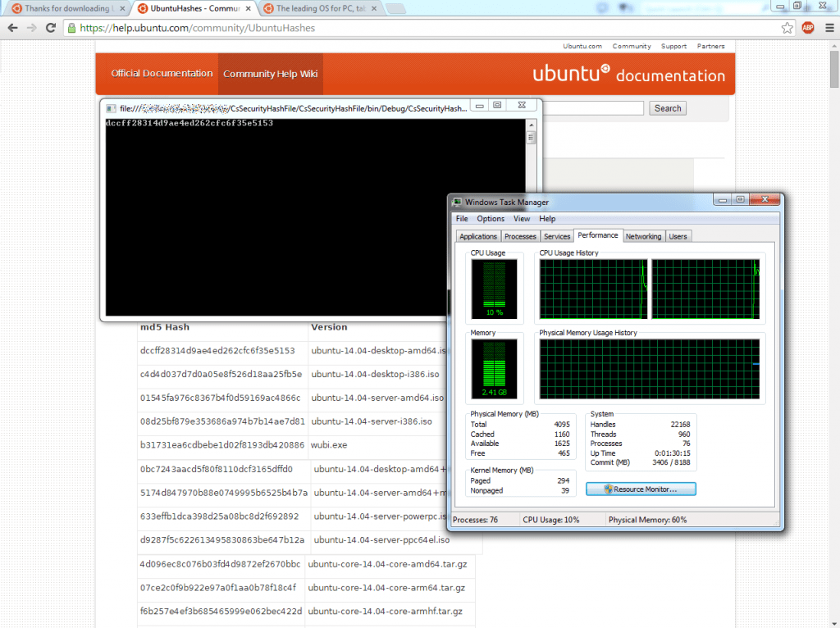Bookmark this page with the star icon
The image size is (840, 628).
coord(787,28)
